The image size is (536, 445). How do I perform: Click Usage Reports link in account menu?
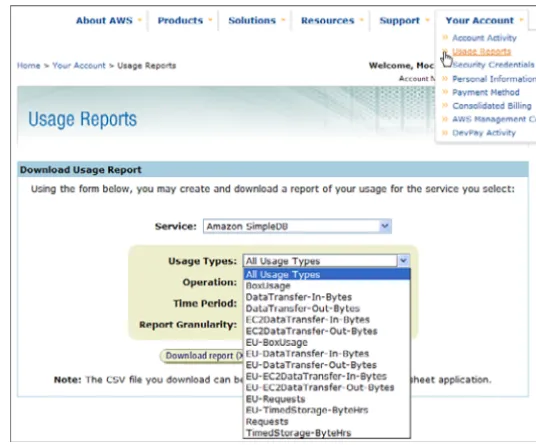(481, 51)
